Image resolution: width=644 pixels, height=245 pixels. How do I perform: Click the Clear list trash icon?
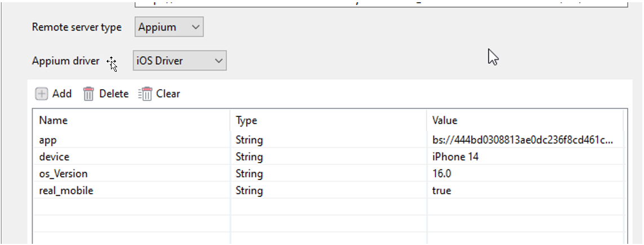(145, 94)
